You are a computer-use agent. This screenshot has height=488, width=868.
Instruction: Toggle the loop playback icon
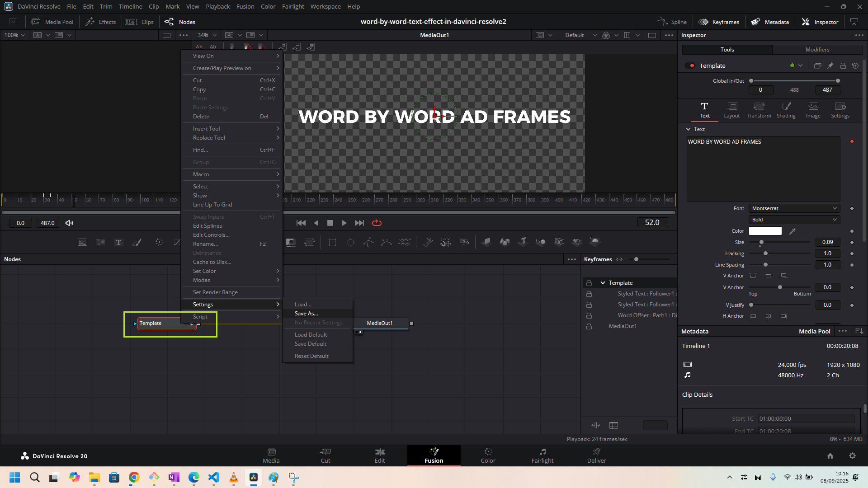[x=377, y=223]
